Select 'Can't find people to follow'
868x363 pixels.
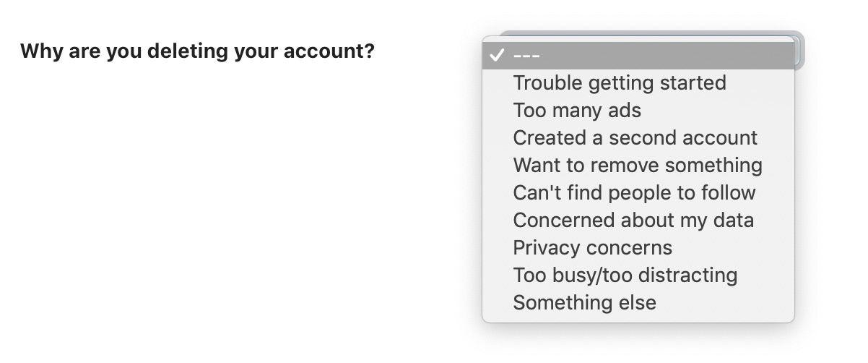[x=633, y=193]
